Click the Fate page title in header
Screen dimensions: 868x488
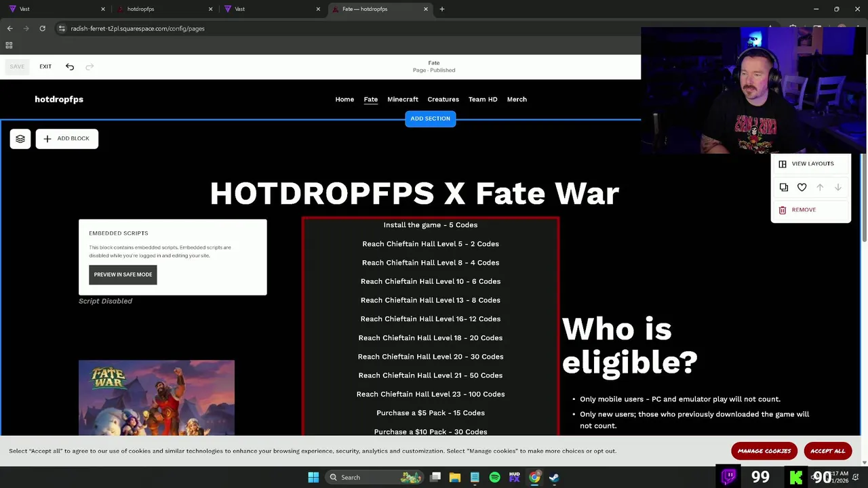[434, 63]
